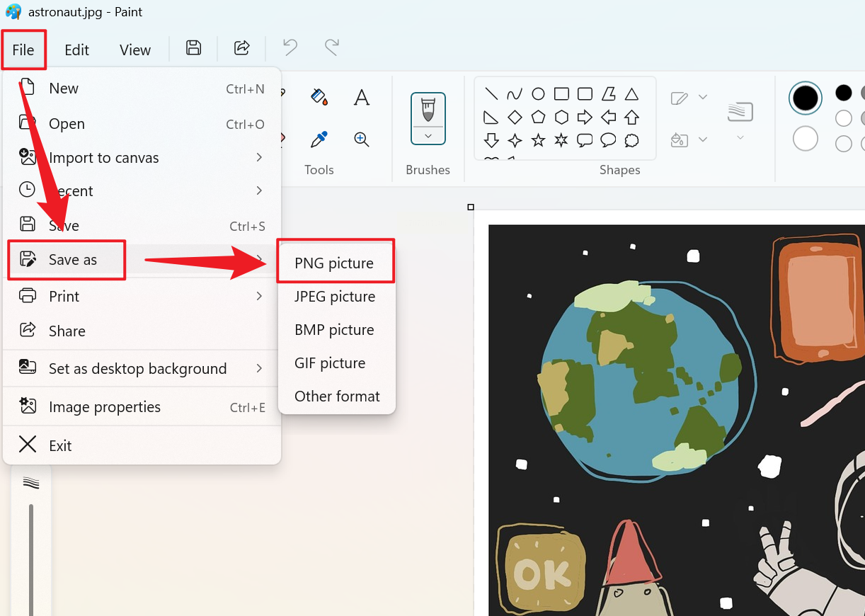Click the white Color 2 swatch

(x=805, y=139)
